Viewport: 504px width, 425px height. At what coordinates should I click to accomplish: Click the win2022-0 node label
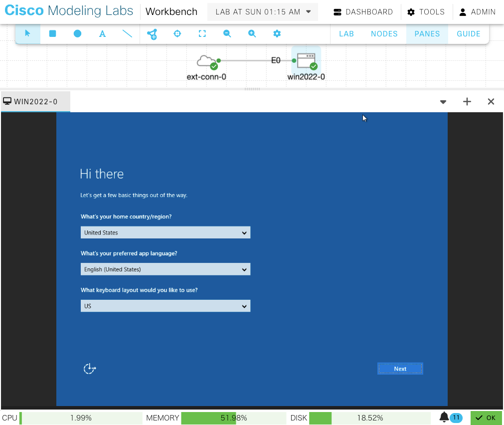tap(306, 77)
